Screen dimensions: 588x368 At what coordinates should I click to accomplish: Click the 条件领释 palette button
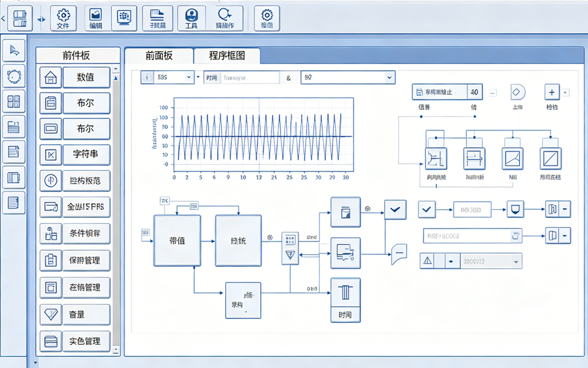tap(86, 234)
